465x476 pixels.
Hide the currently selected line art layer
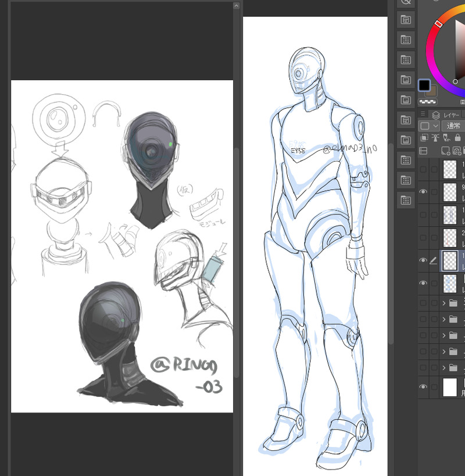tap(423, 260)
